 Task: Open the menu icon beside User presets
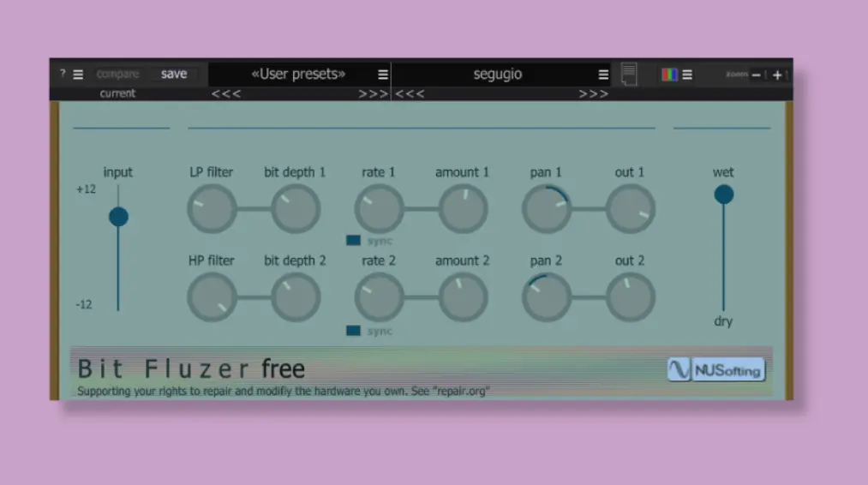tap(382, 75)
